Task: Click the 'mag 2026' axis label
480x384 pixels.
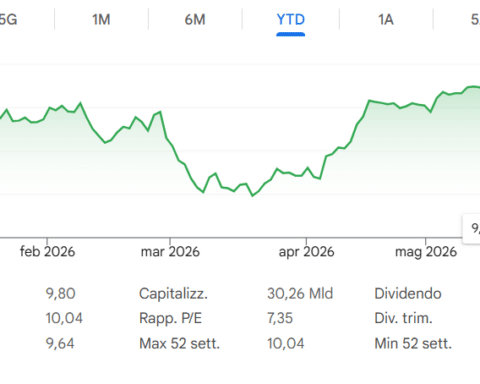Action: 426,252
